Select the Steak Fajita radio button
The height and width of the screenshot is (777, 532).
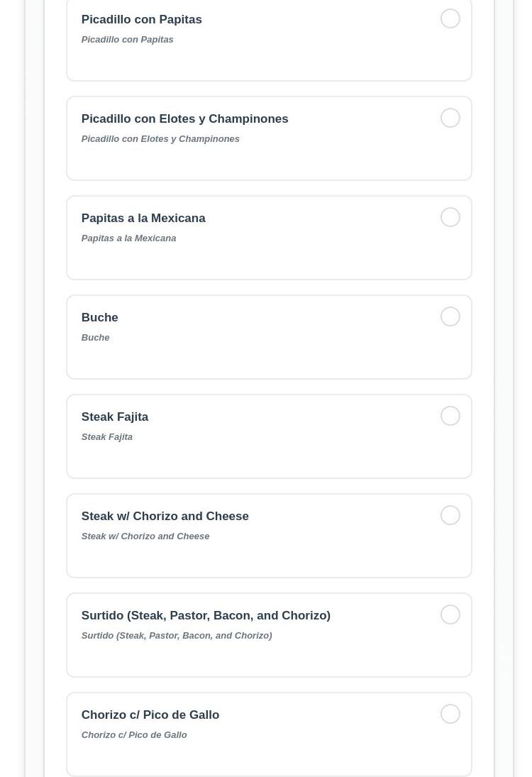(450, 416)
